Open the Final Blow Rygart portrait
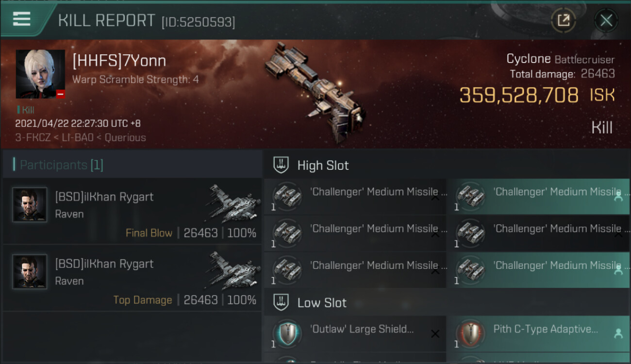Screen dimensions: 631x364 pos(30,205)
